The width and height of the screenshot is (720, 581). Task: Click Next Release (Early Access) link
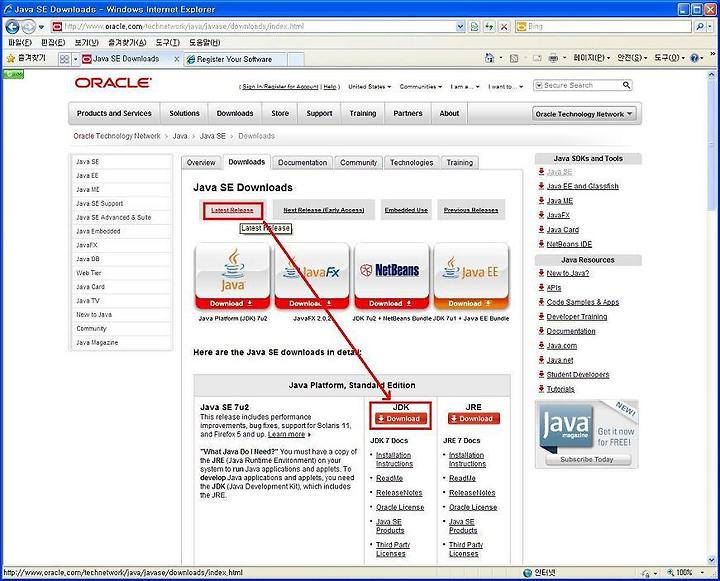coord(324,210)
